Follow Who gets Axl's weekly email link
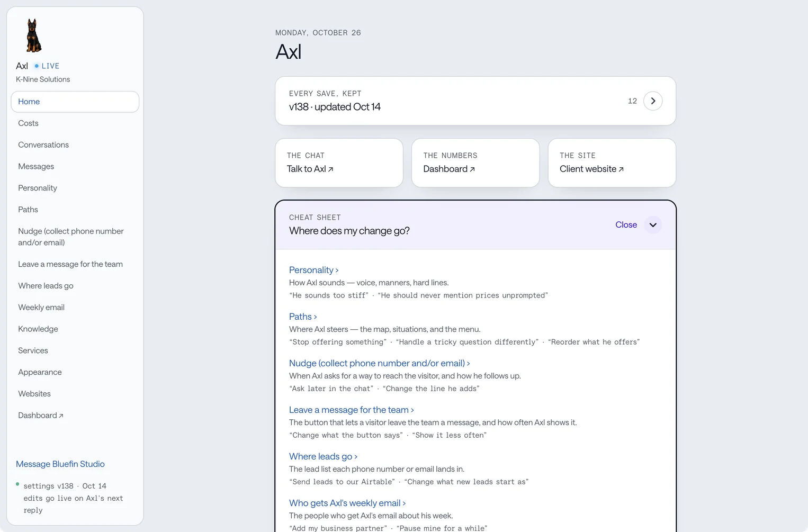The image size is (808, 532). click(x=347, y=503)
